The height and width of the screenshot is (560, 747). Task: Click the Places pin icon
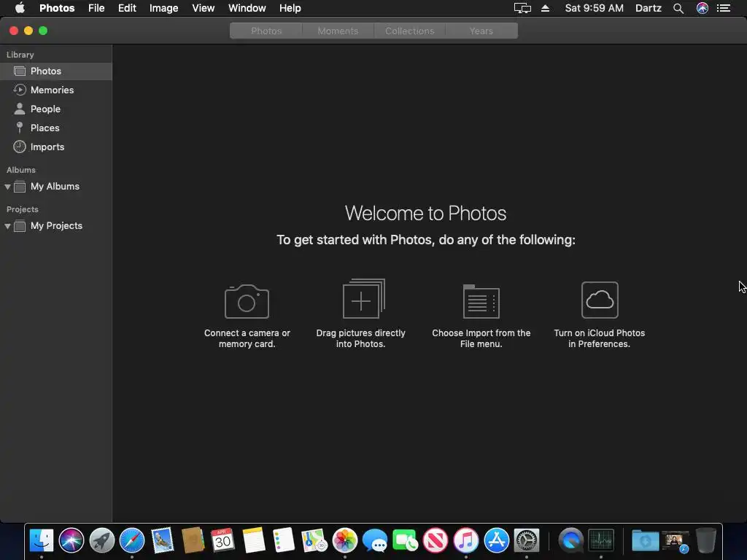point(20,128)
